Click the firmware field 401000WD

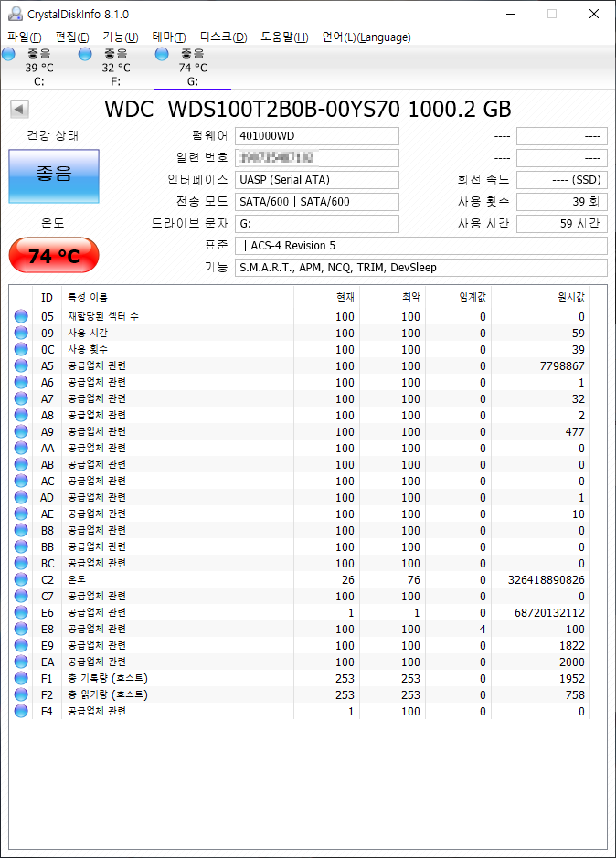tap(317, 136)
